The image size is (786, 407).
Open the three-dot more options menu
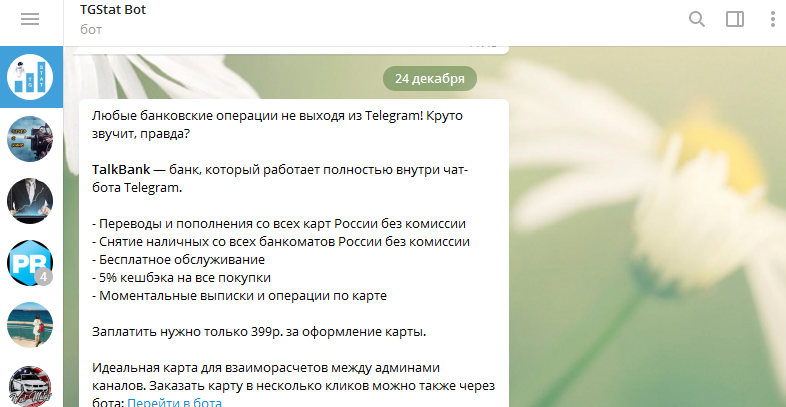click(x=772, y=19)
